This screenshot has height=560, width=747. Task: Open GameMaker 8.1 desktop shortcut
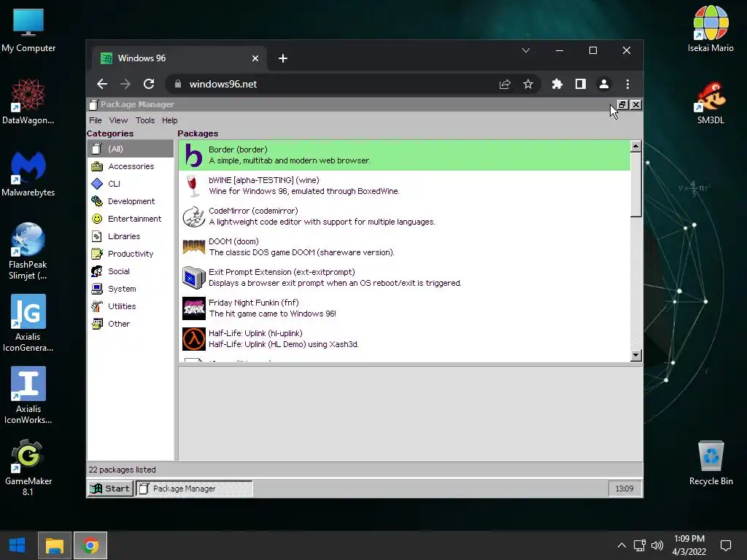(28, 468)
